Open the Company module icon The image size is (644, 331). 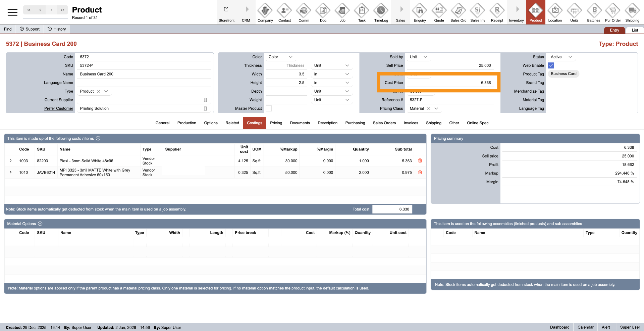(x=265, y=12)
